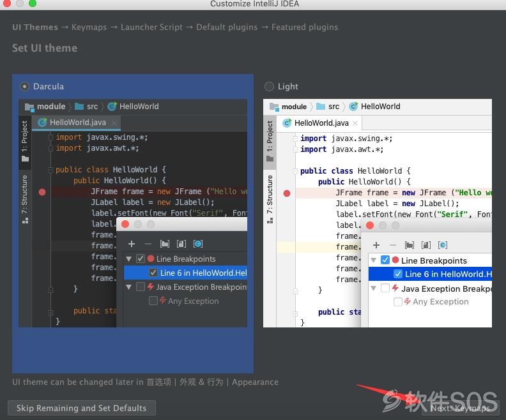Screen dimensions: 506x420
Task: Toggle the Line 6 in HelloWorld checkbox in the Darcula preview
Action: pyautogui.click(x=153, y=273)
